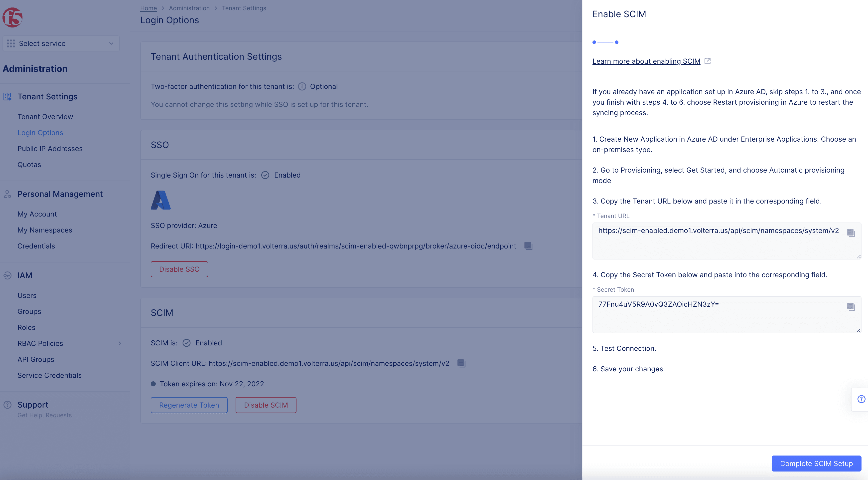
Task: Open Learn more about enabling SCIM link
Action: click(x=646, y=61)
